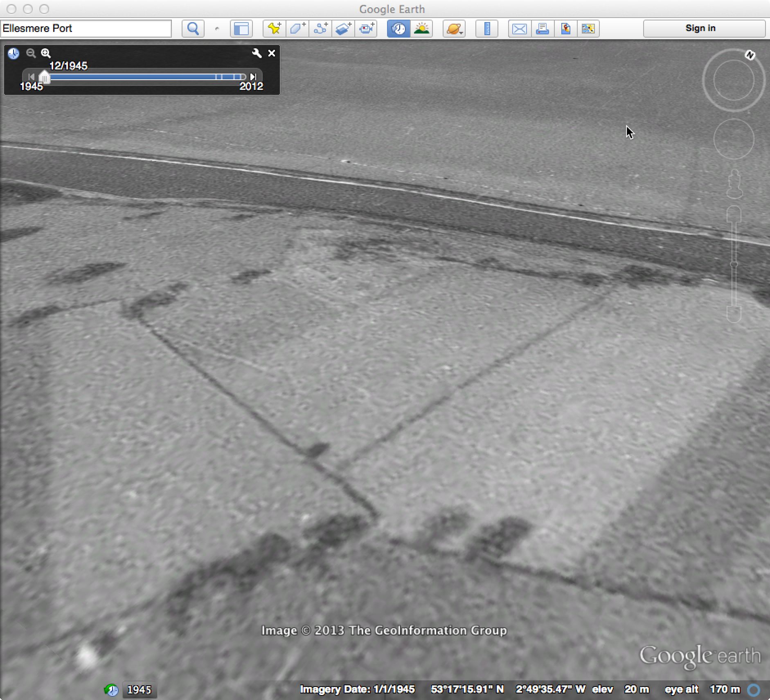Toggle the historical imagery clock button
The width and height of the screenshot is (770, 700).
[399, 29]
